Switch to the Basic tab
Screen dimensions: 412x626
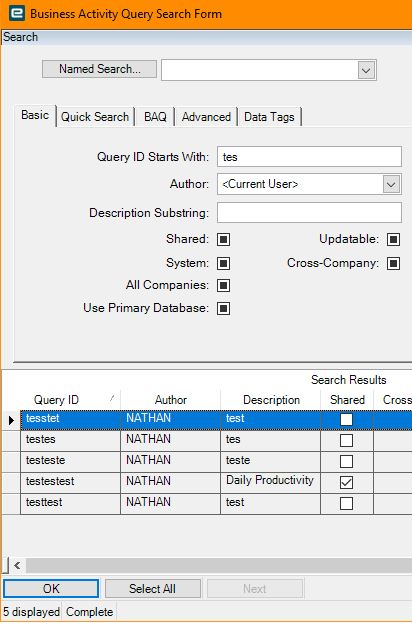tap(35, 115)
